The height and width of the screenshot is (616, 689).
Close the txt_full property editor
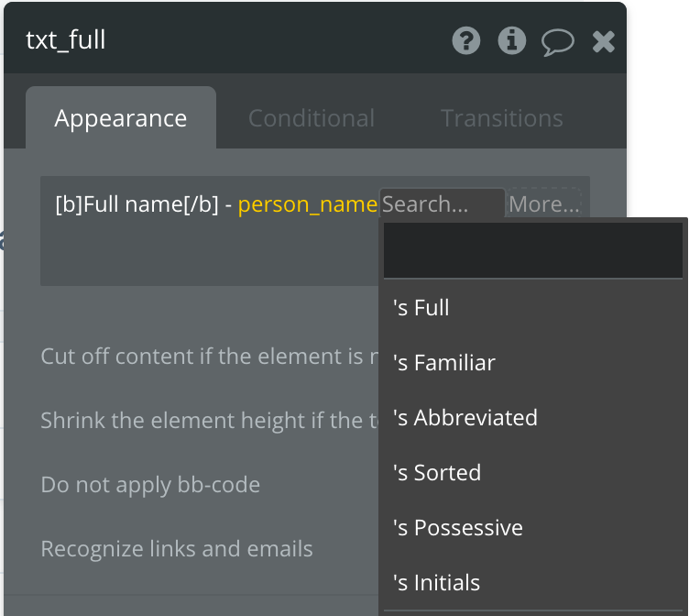click(x=603, y=41)
